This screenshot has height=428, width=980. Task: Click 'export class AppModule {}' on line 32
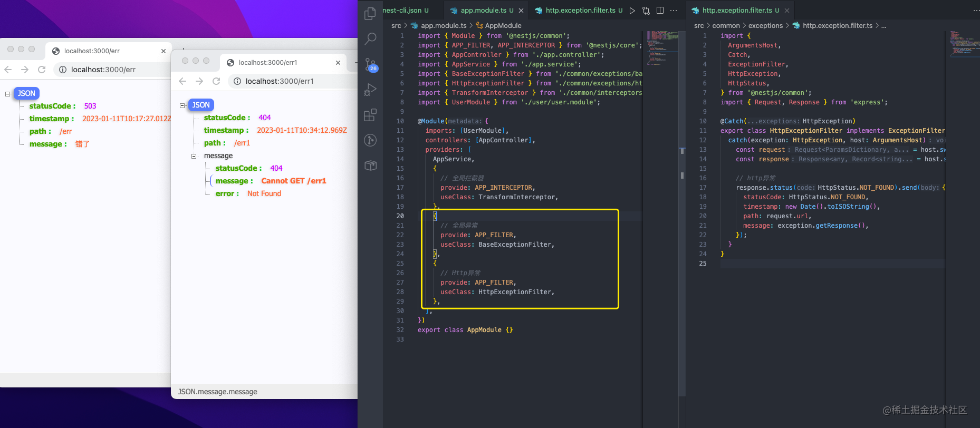point(465,330)
